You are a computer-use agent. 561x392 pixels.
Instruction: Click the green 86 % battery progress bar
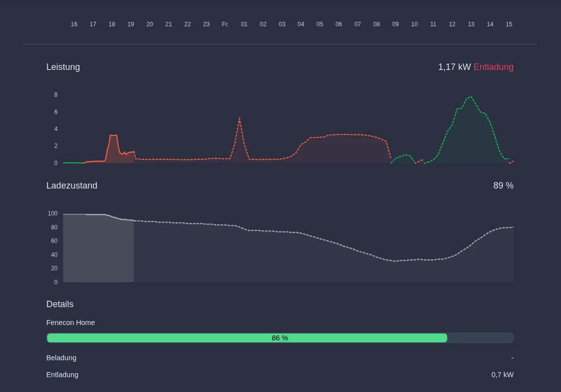click(x=247, y=338)
